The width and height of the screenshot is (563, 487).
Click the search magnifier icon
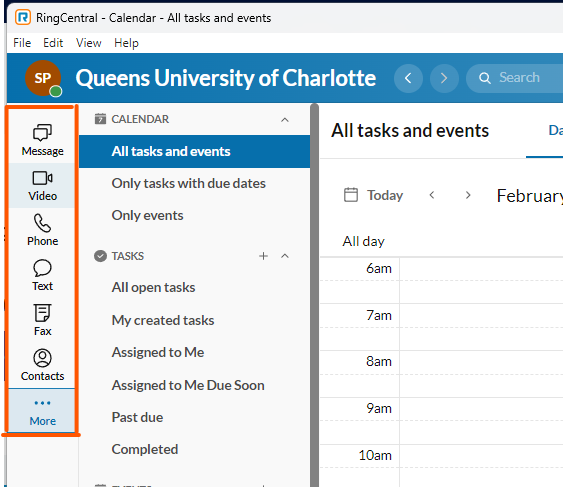[x=485, y=78]
